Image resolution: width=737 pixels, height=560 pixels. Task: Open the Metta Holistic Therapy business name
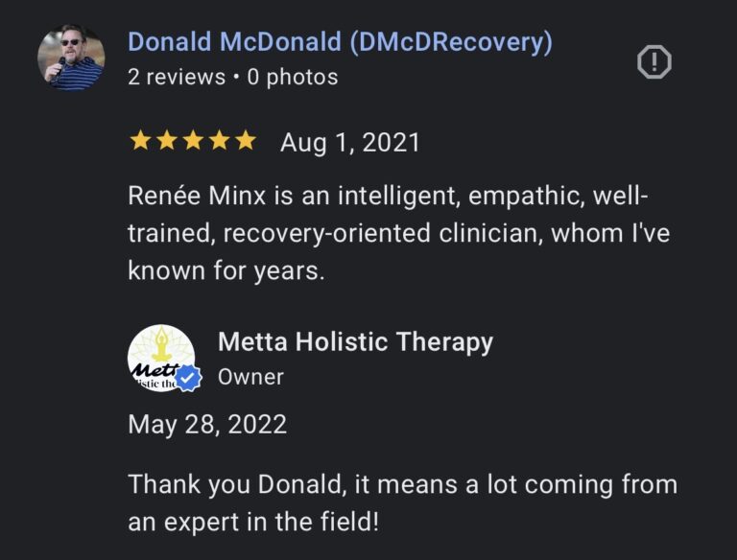pos(355,341)
